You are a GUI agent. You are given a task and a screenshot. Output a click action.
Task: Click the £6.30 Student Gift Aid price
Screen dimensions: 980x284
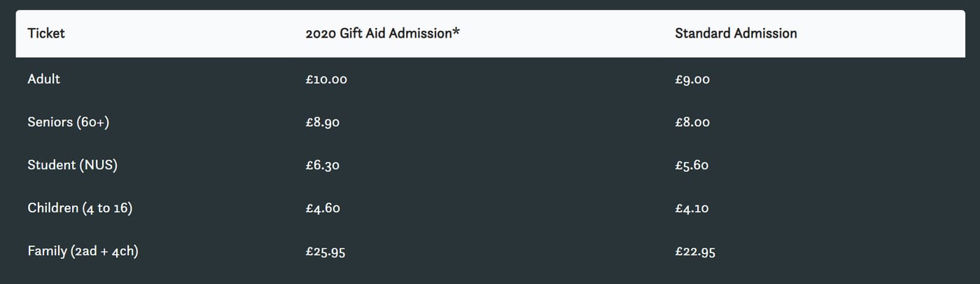[x=323, y=165]
